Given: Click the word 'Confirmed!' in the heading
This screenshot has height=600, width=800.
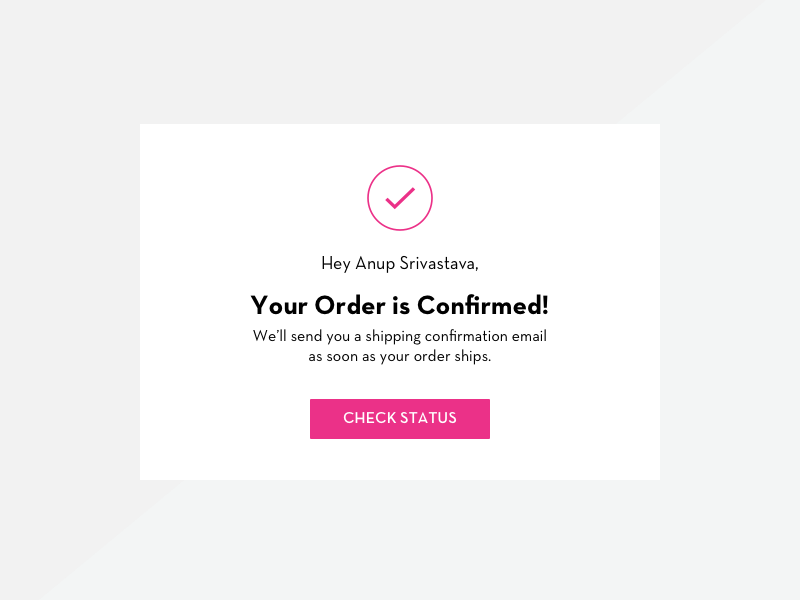Looking at the screenshot, I should pyautogui.click(x=483, y=305).
